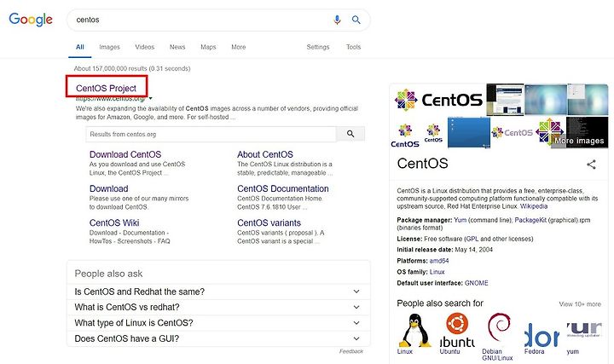Open the Download CentOS link
614x364 pixels.
(x=125, y=154)
